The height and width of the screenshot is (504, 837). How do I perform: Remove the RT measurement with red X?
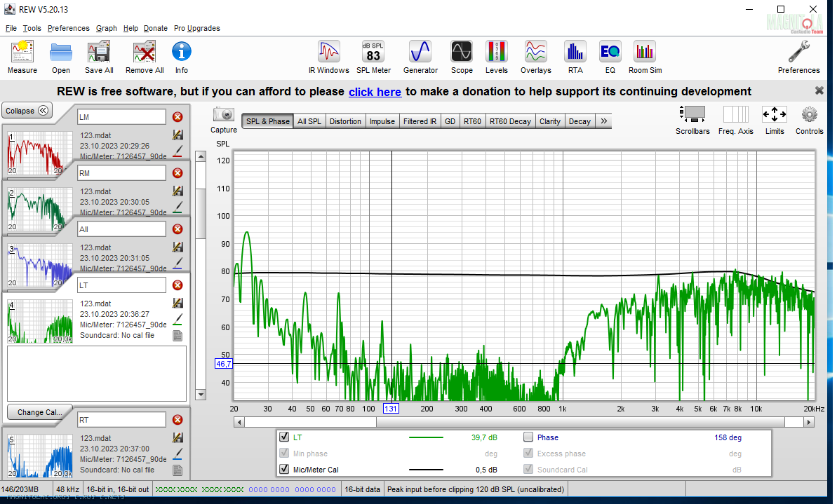coord(178,420)
